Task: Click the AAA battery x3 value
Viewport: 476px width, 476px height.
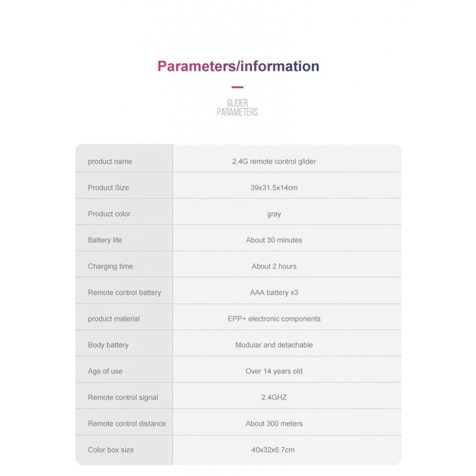Action: pyautogui.click(x=274, y=293)
